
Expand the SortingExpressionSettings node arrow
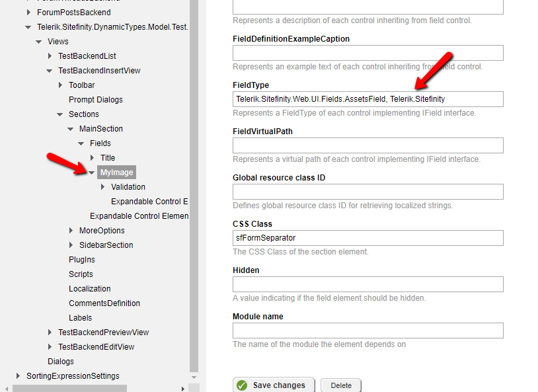pyautogui.click(x=19, y=376)
